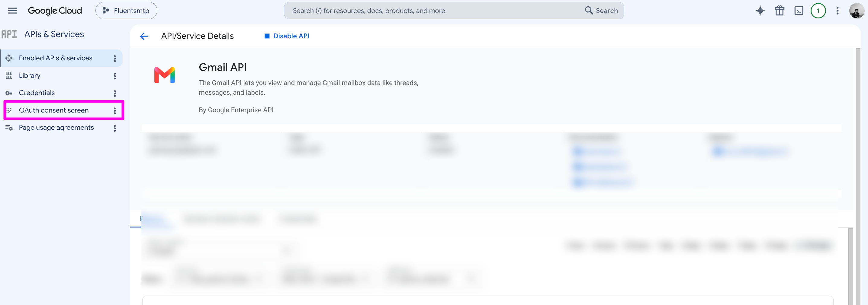The width and height of the screenshot is (868, 305).
Task: Open Gemini AI assistant sparkle icon
Action: pos(760,11)
